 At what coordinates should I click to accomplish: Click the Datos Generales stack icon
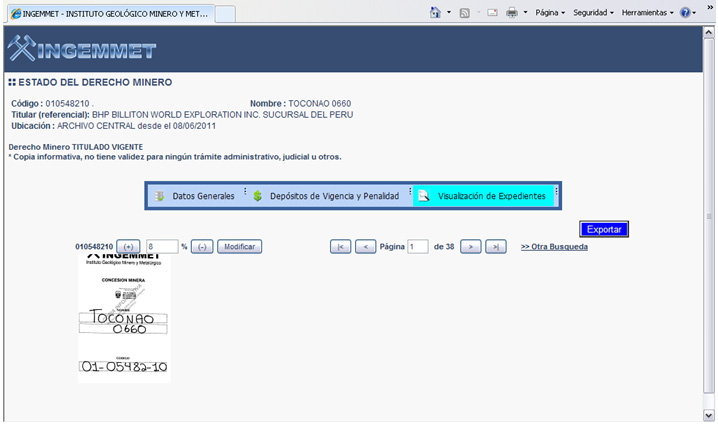pos(159,196)
